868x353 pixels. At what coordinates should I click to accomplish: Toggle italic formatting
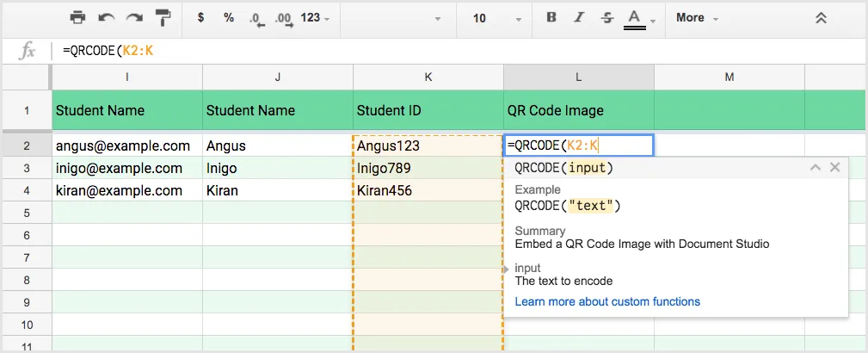(580, 18)
